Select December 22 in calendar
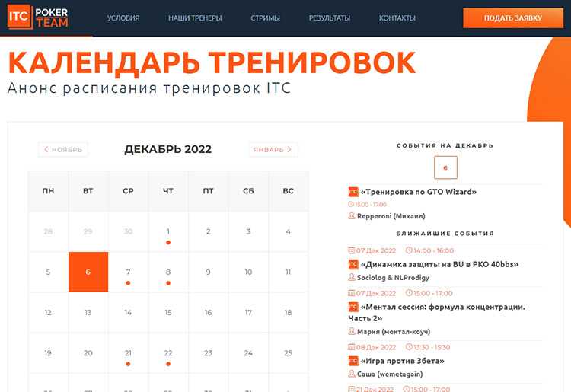This screenshot has height=392, width=571. pos(168,353)
